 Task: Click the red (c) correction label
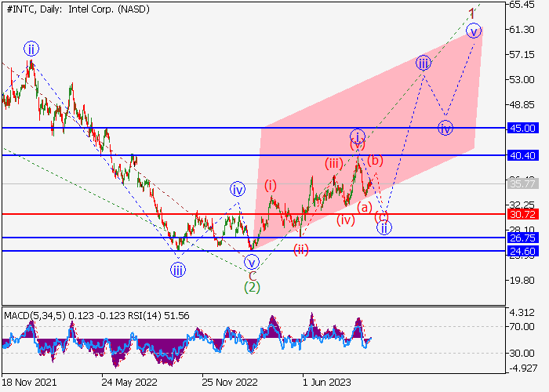pos(382,216)
